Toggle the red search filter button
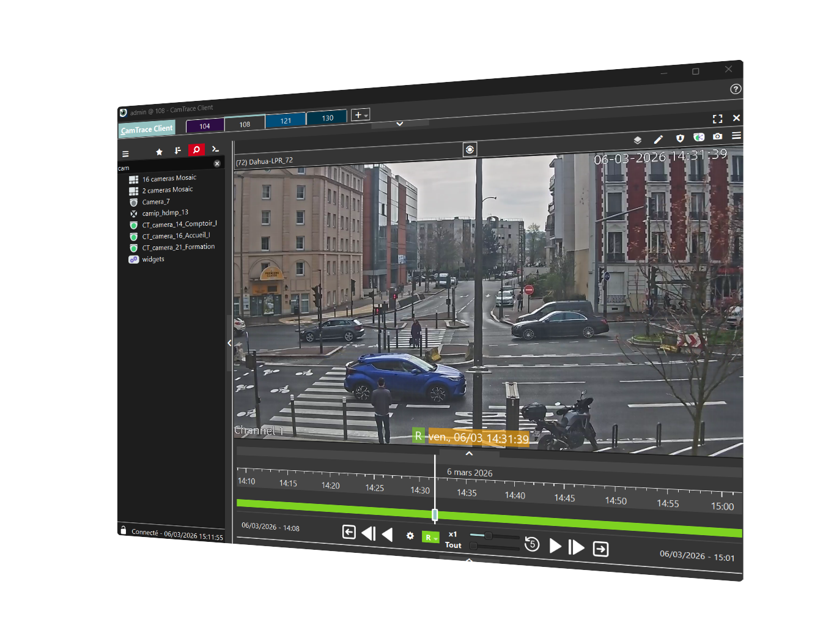This screenshot has height=644, width=823. pyautogui.click(x=196, y=150)
